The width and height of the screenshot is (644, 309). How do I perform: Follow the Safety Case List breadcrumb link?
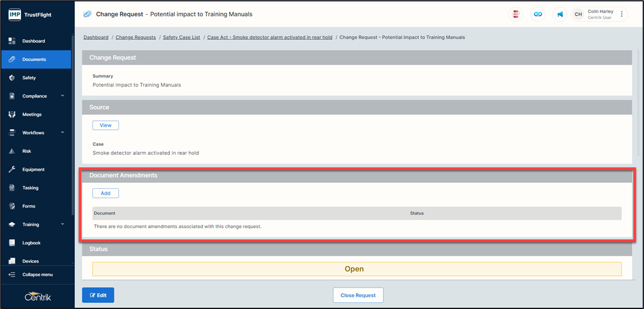(181, 37)
